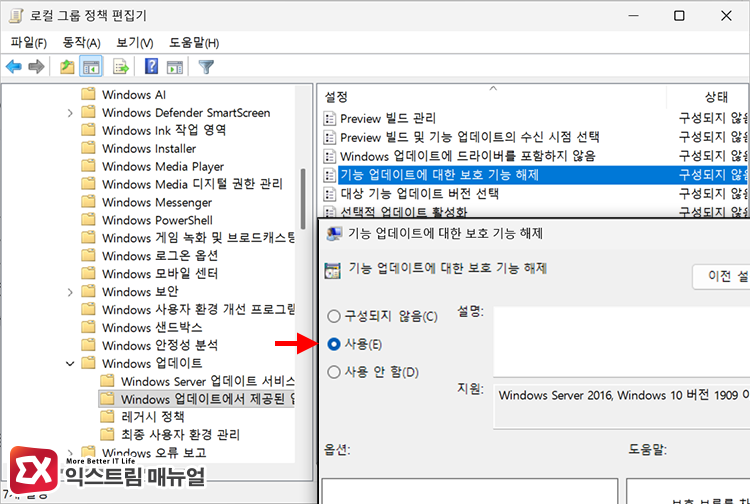Select Windows Ink 작업 영역 in tree

pos(164,130)
